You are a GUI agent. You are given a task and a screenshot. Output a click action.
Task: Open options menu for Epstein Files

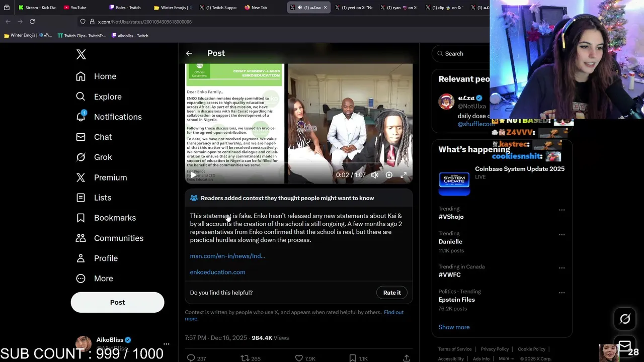(x=561, y=292)
